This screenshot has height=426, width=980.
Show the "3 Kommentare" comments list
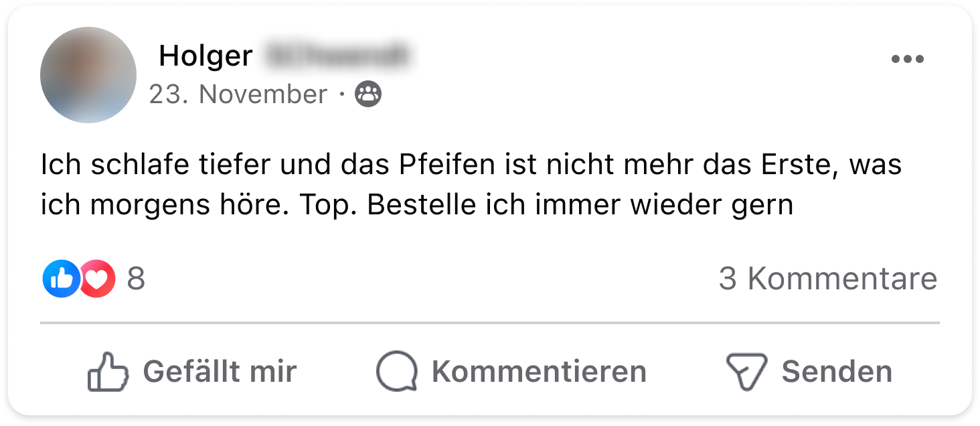pos(828,279)
